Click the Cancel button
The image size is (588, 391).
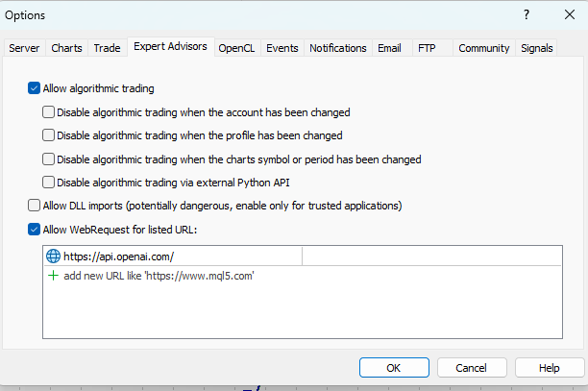[471, 368]
